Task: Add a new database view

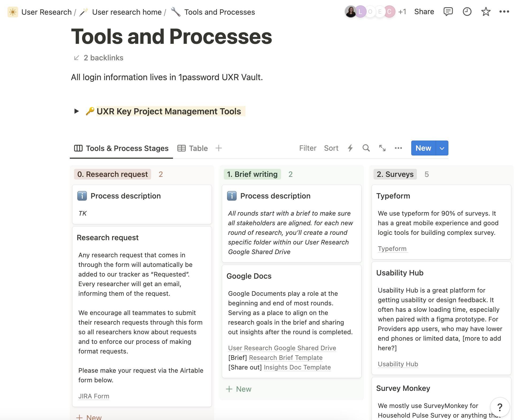Action: pyautogui.click(x=219, y=148)
